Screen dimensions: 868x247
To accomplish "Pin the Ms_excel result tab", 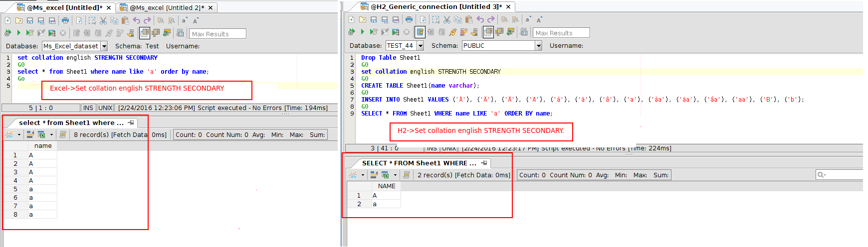I will [131, 123].
